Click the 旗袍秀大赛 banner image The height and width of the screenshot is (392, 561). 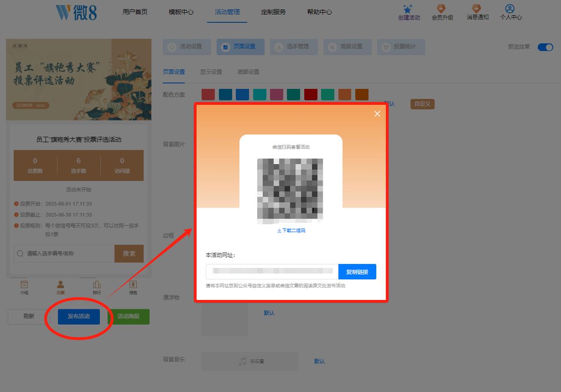(79, 79)
